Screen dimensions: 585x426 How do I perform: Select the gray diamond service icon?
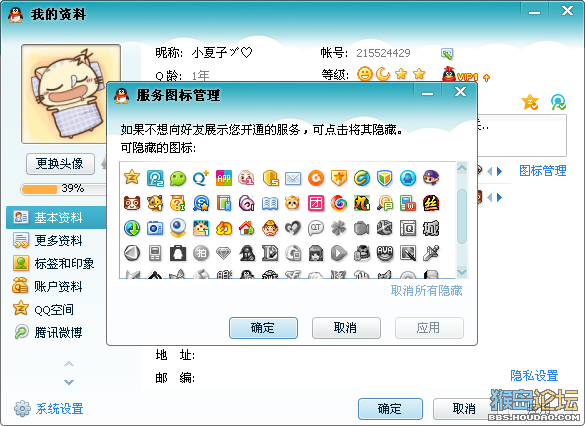(224, 254)
